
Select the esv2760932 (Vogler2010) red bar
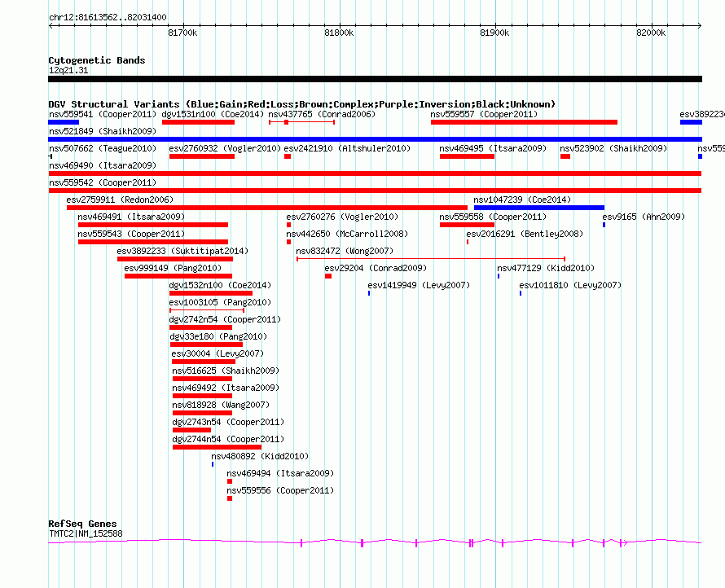click(x=202, y=156)
